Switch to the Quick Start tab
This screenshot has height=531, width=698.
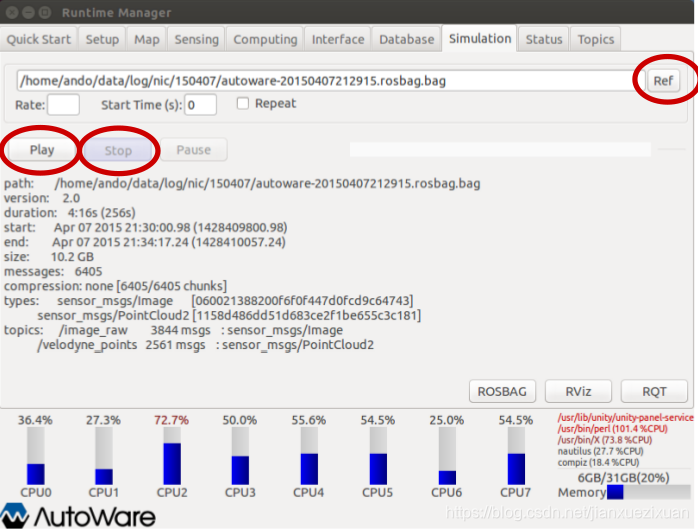pyautogui.click(x=39, y=39)
